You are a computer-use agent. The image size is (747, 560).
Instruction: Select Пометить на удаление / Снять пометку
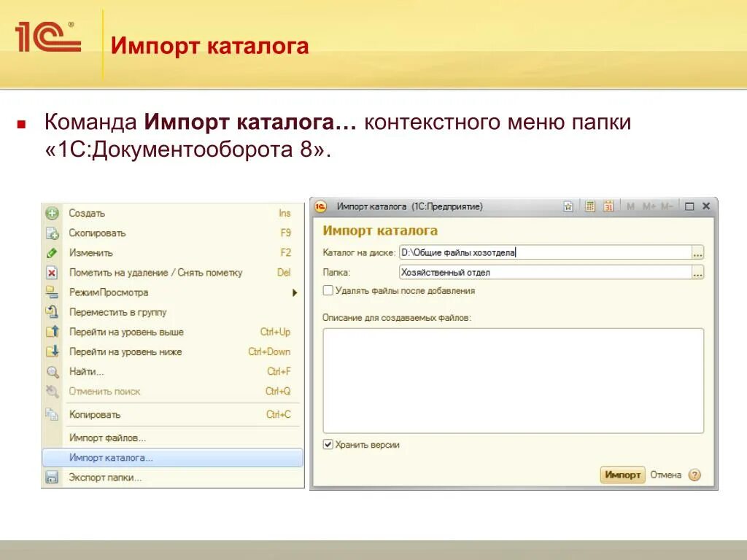coord(173,273)
